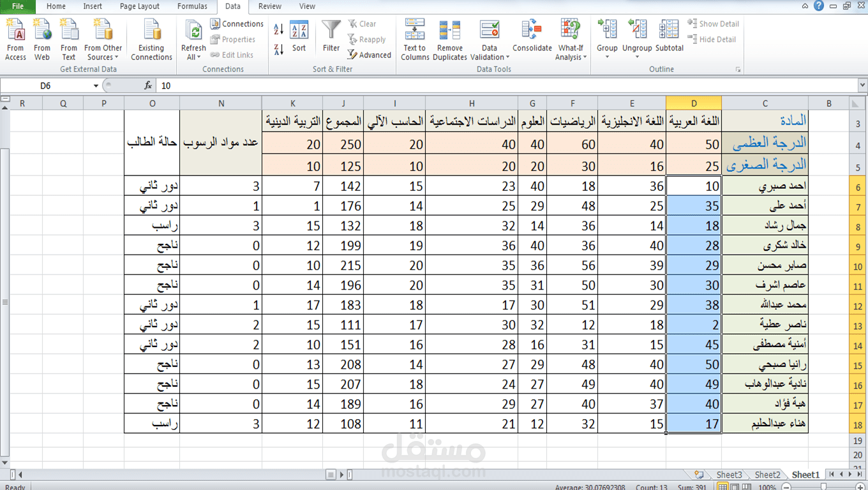Viewport: 868px width, 490px height.
Task: Switch to the Insert tab
Action: pos(93,6)
